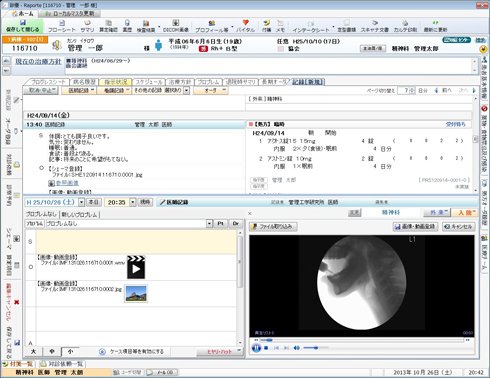
Task: Open the オーダ dropdown button
Action: pos(211,90)
